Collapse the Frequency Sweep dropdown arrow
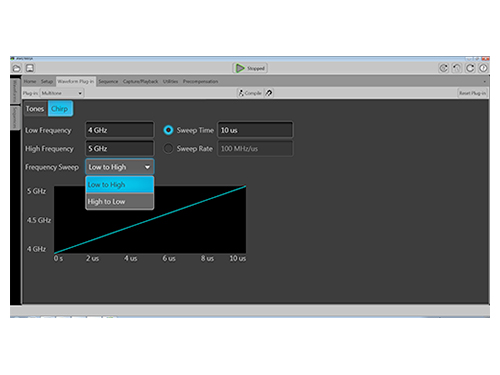The height and width of the screenshot is (375, 500). 147,167
